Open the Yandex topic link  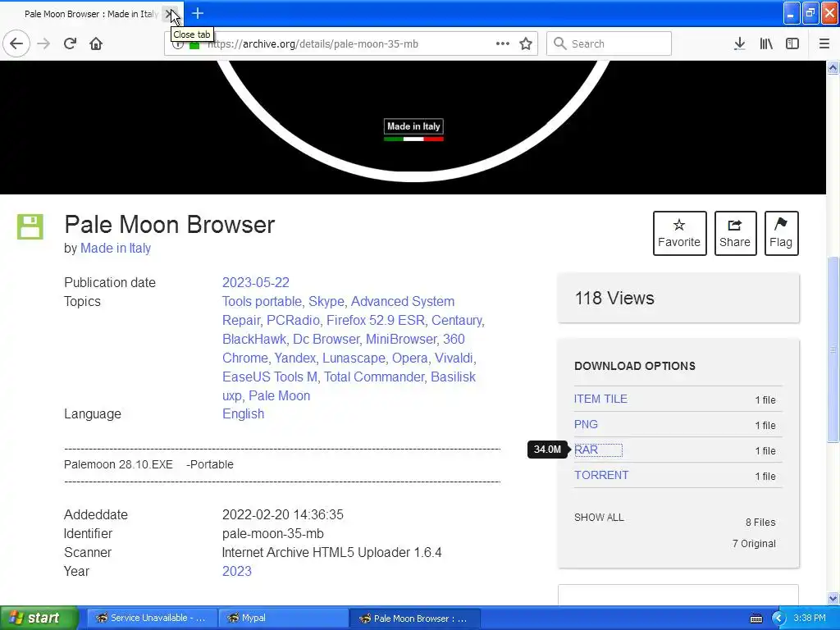[294, 358]
